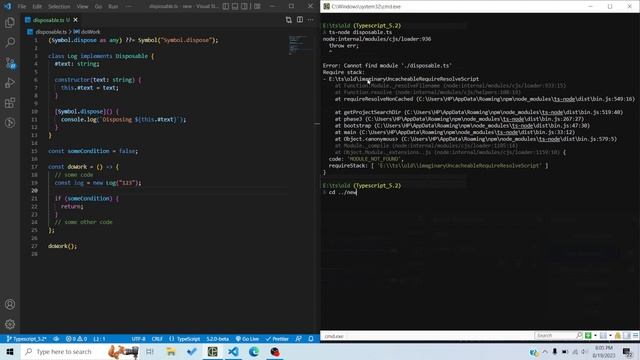Click Prettier status bar item

tap(277, 339)
